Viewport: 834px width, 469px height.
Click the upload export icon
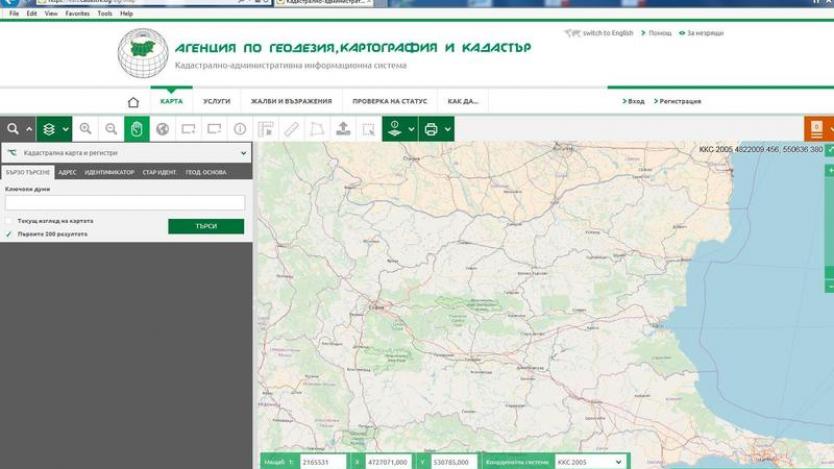343,129
